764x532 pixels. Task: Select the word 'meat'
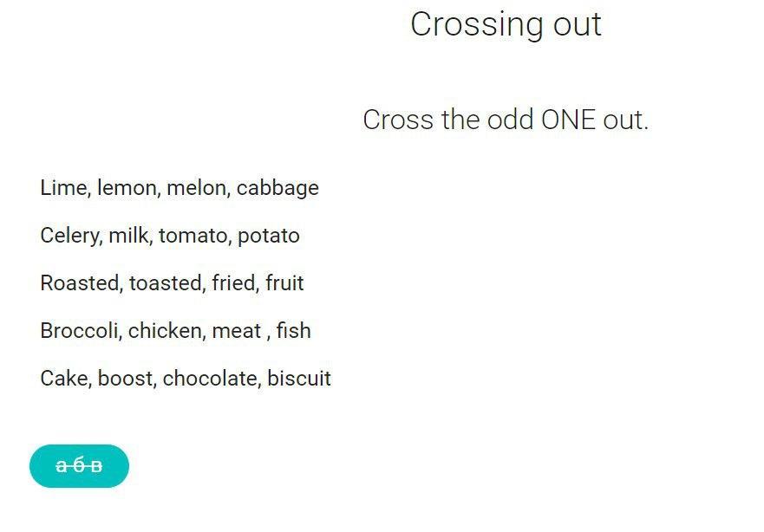(237, 330)
